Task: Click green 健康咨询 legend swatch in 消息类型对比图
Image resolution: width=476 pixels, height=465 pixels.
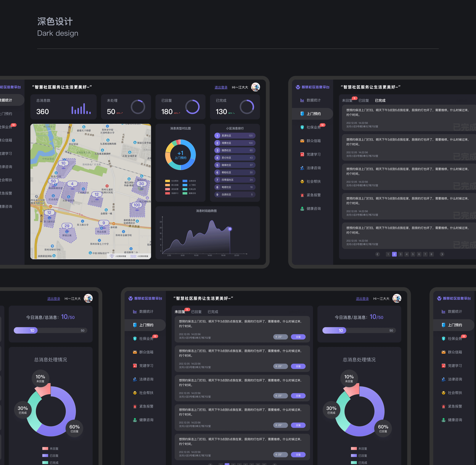Action: (x=185, y=193)
